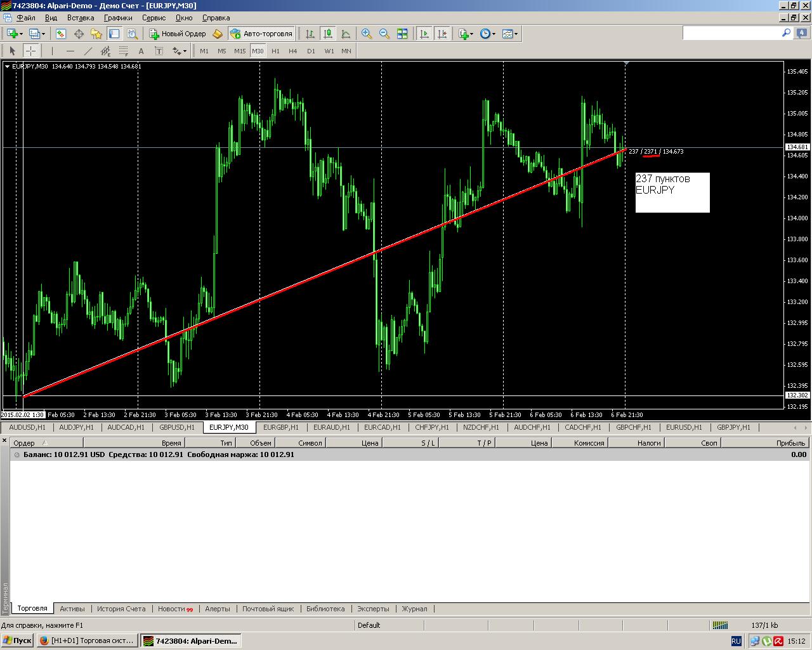Switch to the GBPJPY,H1 chart tab
The height and width of the screenshot is (650, 812).
[x=733, y=427]
